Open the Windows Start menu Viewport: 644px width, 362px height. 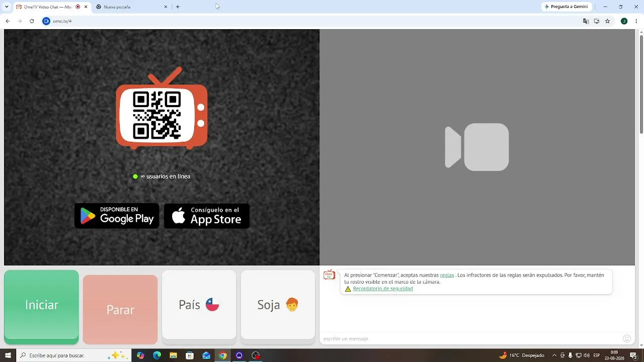pyautogui.click(x=8, y=355)
